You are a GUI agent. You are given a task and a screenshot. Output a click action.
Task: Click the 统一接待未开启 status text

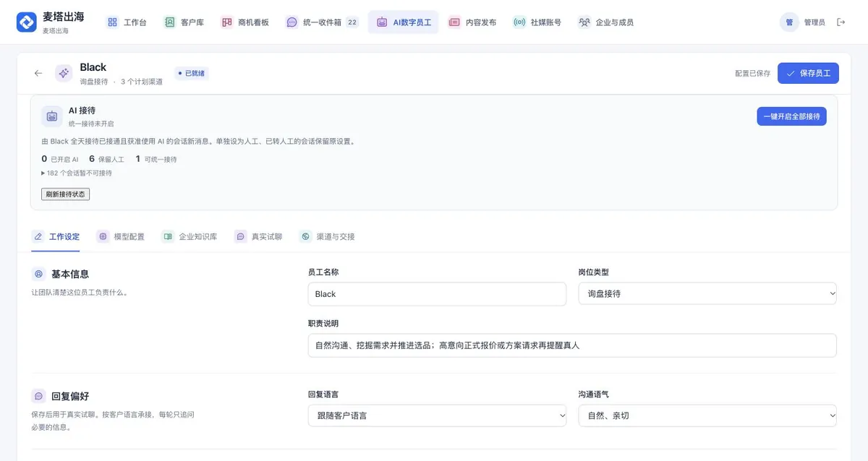(91, 124)
